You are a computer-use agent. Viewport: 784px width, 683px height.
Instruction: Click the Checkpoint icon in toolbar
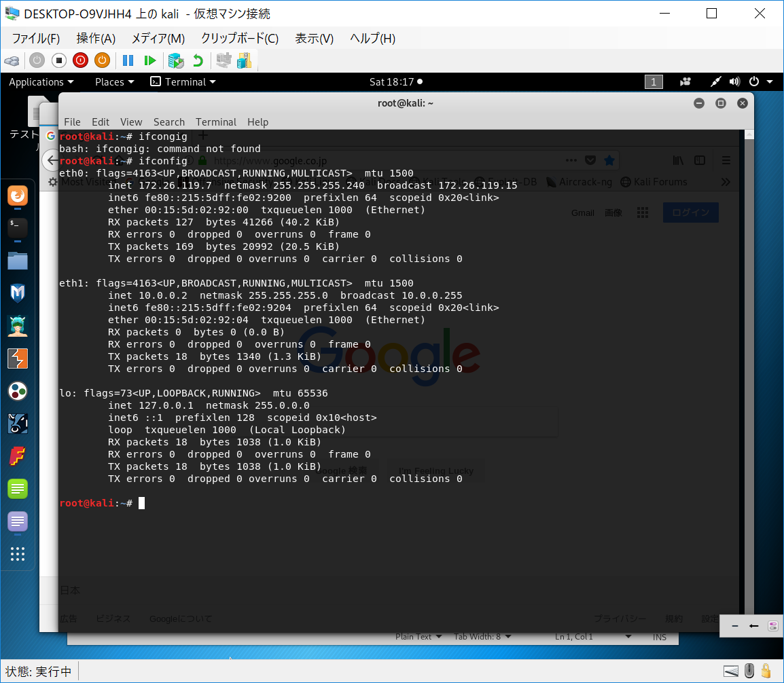176,60
